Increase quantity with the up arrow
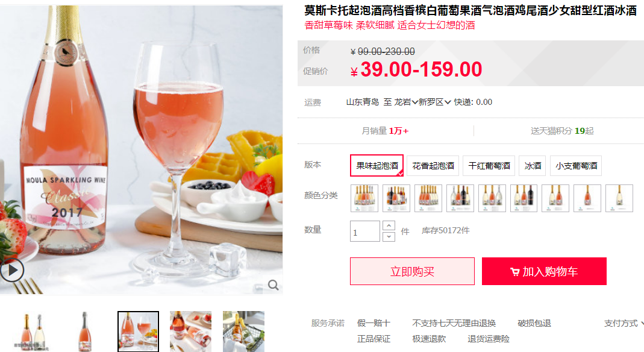Screen dimensions: 644x352 coord(389,225)
